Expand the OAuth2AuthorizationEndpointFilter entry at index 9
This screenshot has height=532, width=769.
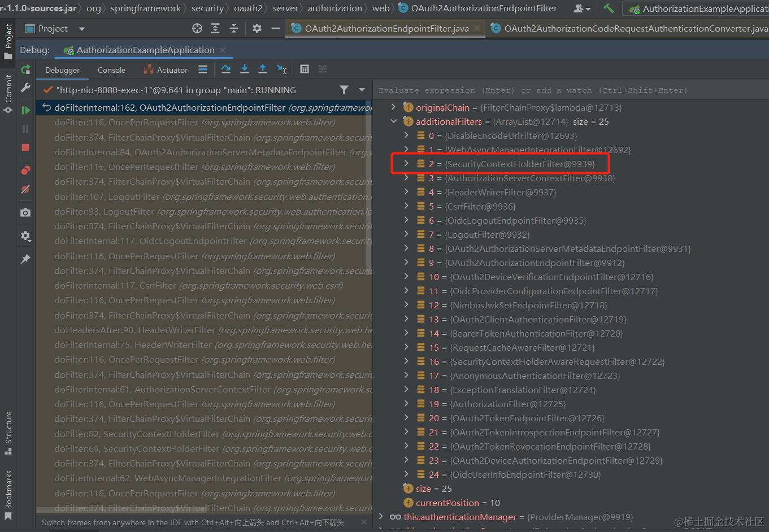[x=405, y=263]
